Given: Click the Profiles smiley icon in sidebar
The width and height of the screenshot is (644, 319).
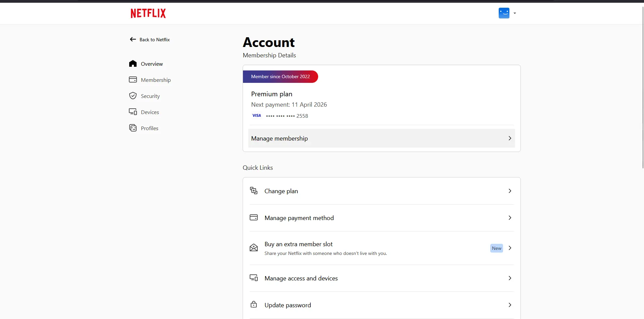Looking at the screenshot, I should (x=133, y=128).
